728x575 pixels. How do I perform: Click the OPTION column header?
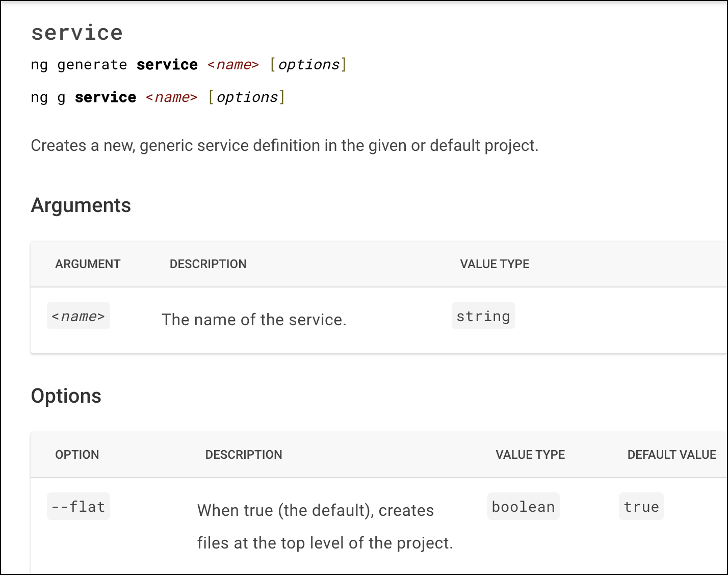77,455
